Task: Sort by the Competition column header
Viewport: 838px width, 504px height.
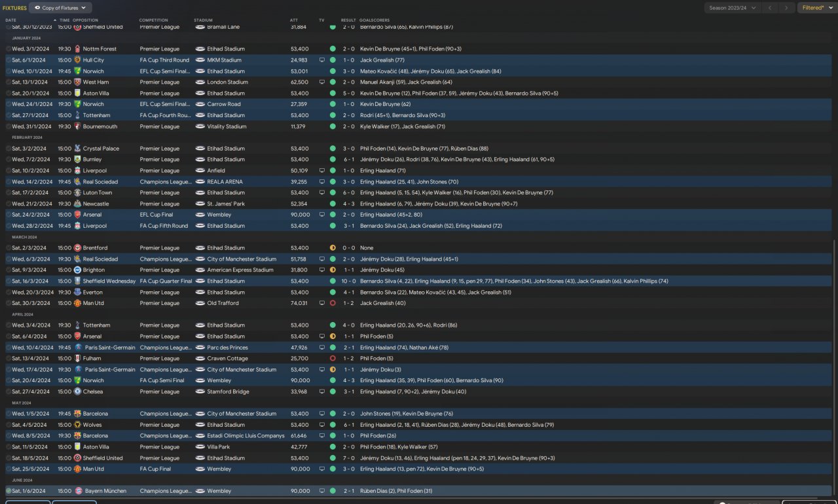Action: point(153,20)
